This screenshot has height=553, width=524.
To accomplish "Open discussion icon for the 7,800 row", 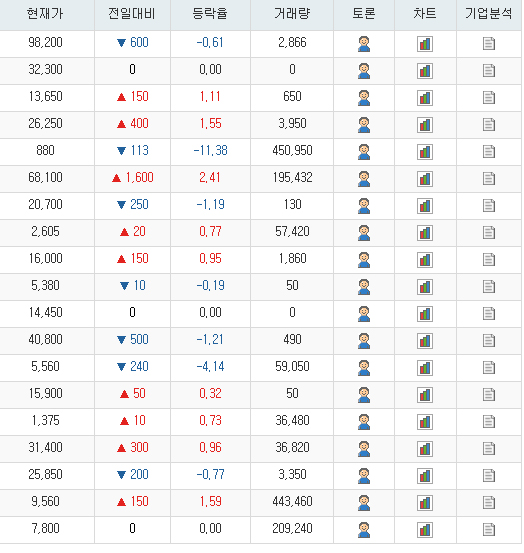I will [x=364, y=530].
